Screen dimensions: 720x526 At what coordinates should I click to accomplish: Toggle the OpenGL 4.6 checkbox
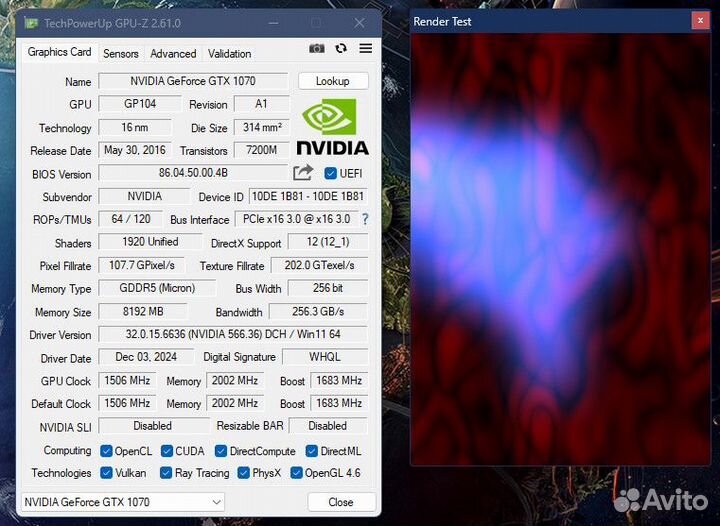point(296,473)
